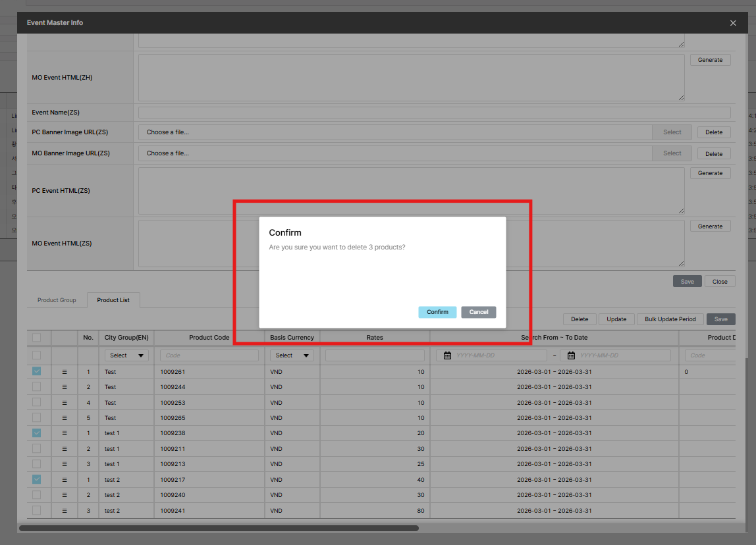Switch to the Product Group tab
The height and width of the screenshot is (545, 756).
click(57, 300)
